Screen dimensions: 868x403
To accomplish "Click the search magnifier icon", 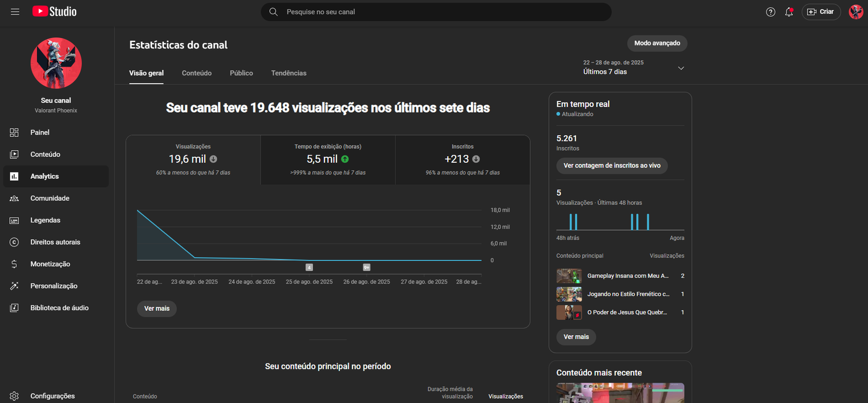I will (273, 12).
